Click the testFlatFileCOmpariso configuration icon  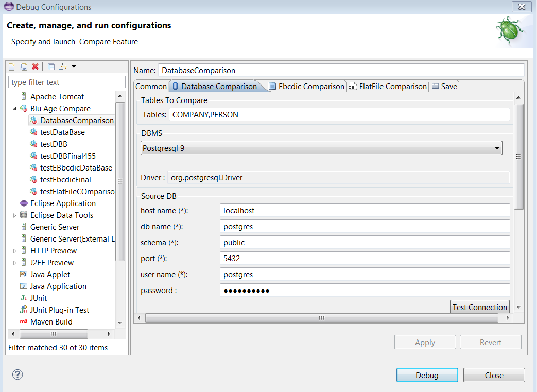coord(33,192)
